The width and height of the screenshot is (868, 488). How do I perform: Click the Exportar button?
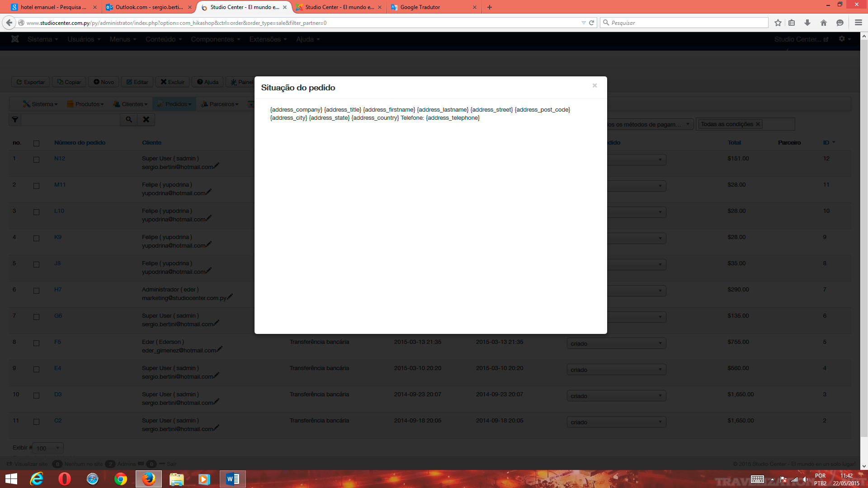(x=31, y=82)
